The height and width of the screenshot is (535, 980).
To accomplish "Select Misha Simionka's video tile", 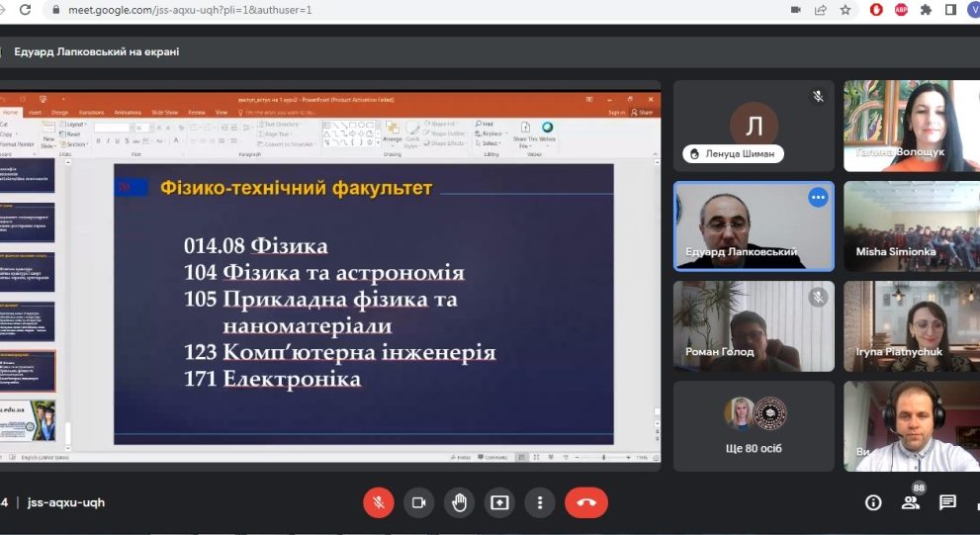I will (x=911, y=225).
